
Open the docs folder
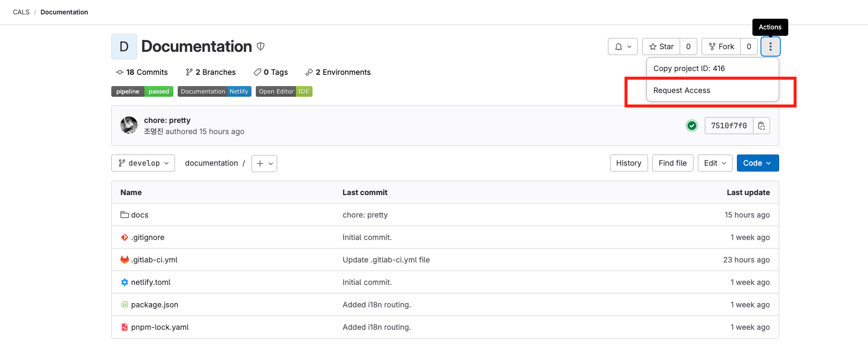(x=140, y=215)
